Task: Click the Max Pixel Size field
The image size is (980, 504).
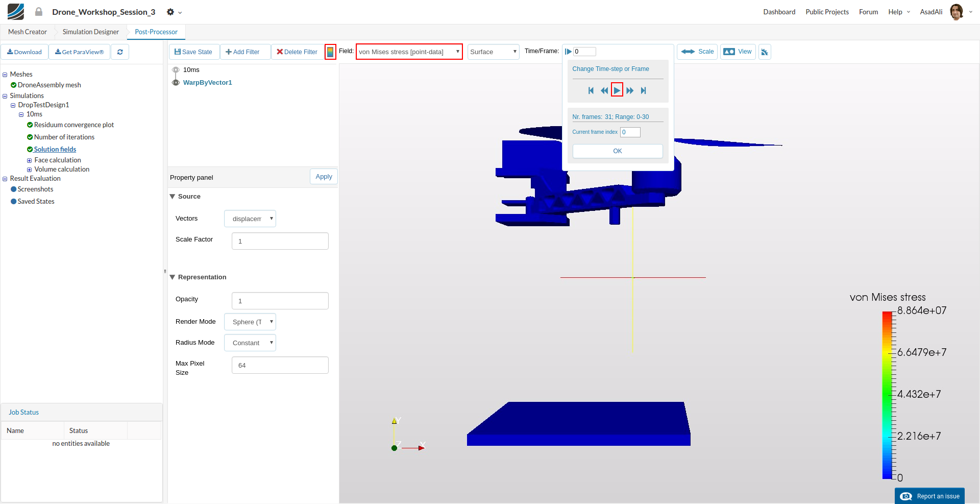Action: pyautogui.click(x=280, y=365)
